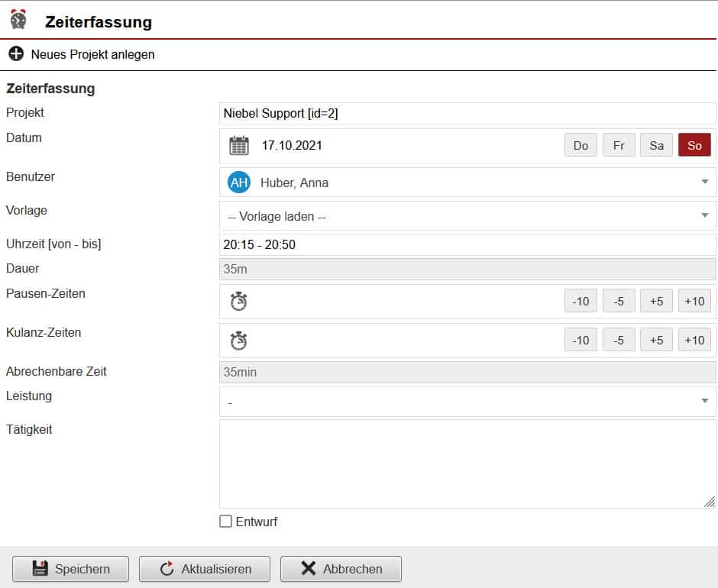Open the calendar date picker icon

pos(239,145)
